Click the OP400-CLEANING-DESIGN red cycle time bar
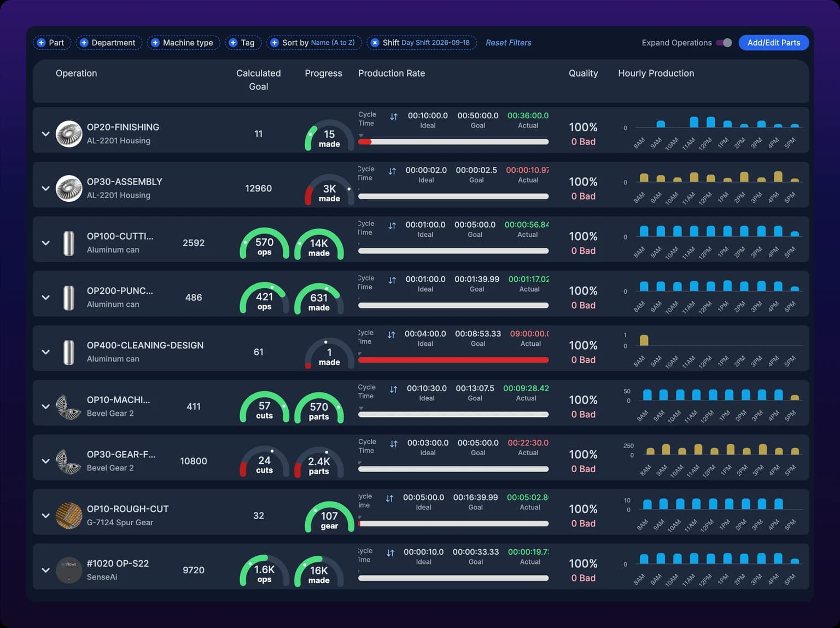 point(453,360)
